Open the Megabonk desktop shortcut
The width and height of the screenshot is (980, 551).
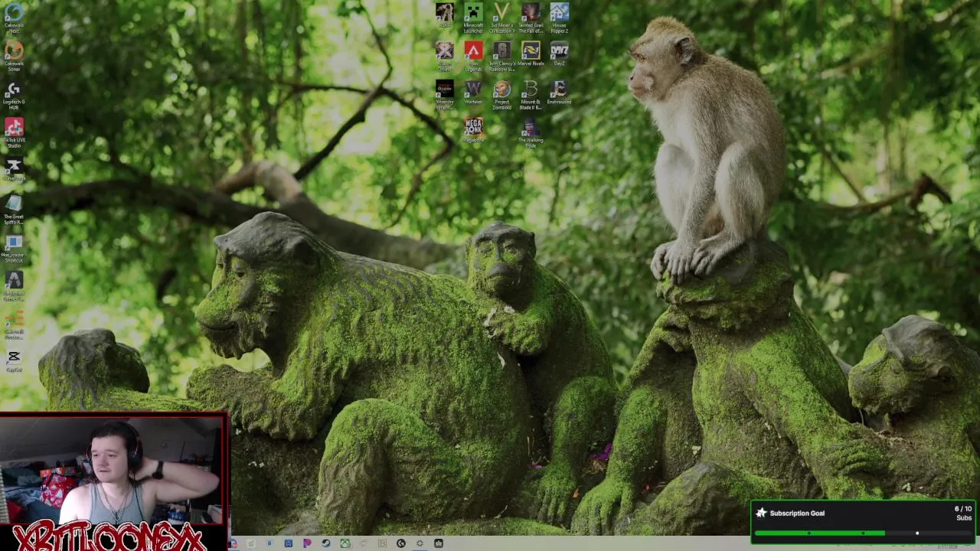(473, 129)
